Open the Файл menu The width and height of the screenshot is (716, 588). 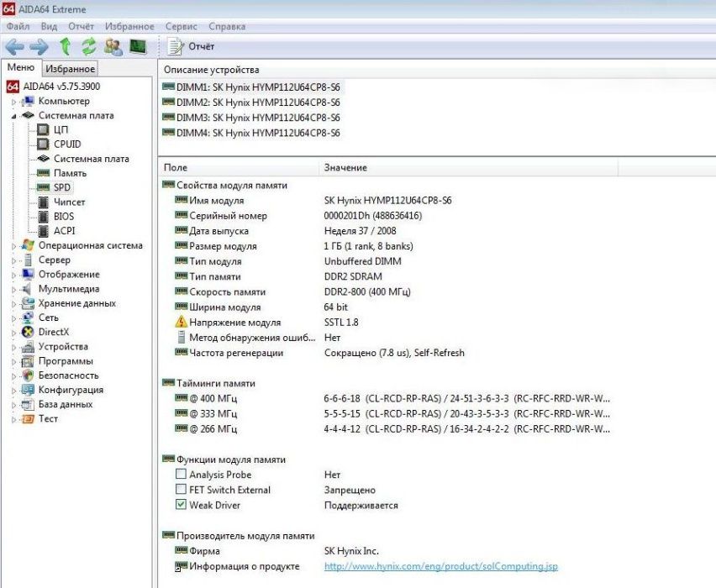(18, 27)
